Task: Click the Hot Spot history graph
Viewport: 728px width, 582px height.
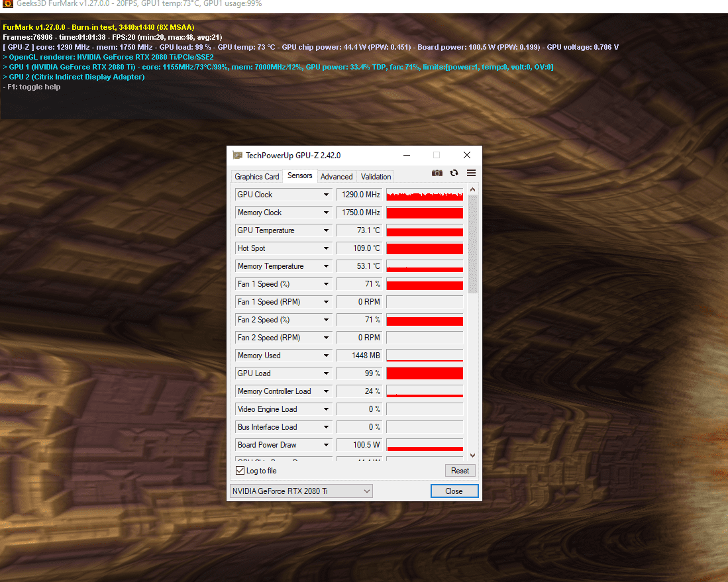Action: coord(425,248)
